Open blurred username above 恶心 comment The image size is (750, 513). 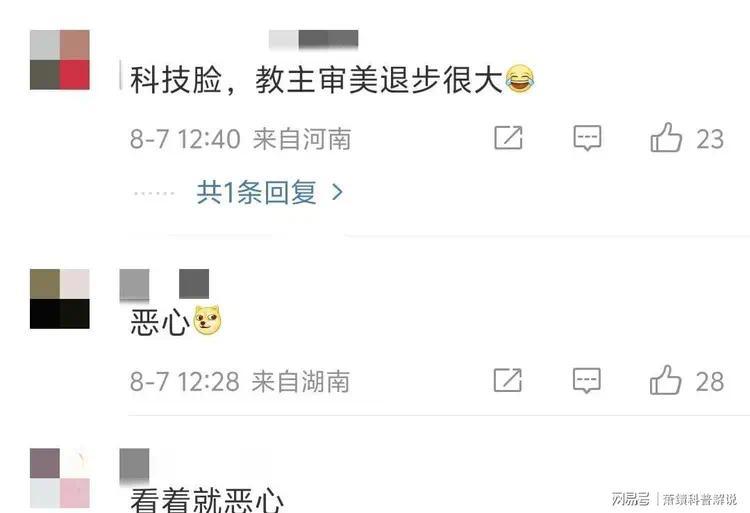pos(164,284)
